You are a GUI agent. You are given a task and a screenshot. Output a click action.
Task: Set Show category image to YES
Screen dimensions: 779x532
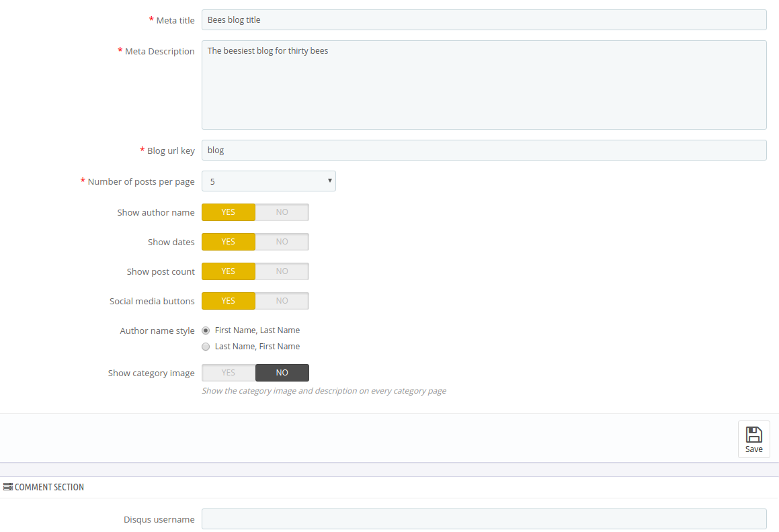coord(229,373)
